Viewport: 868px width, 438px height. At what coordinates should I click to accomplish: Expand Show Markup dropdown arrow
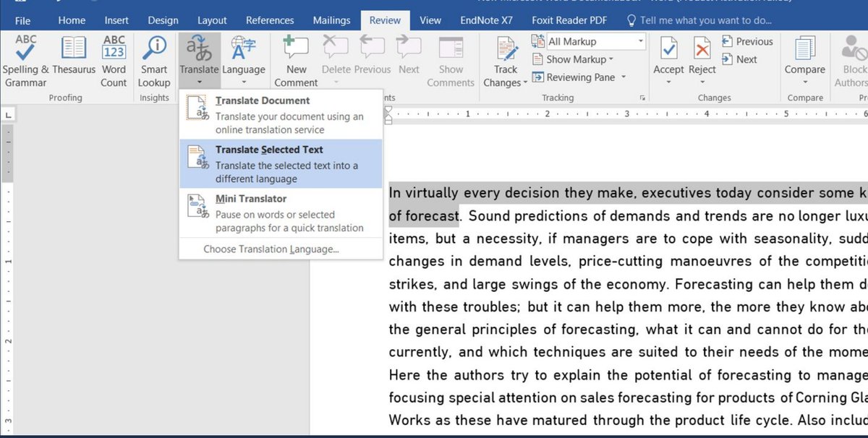click(x=610, y=59)
